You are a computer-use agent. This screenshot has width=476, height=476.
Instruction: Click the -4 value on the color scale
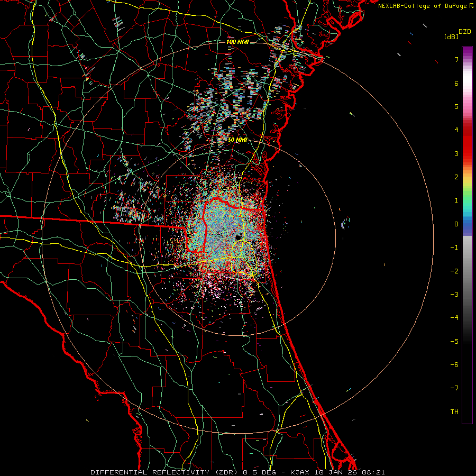point(454,318)
